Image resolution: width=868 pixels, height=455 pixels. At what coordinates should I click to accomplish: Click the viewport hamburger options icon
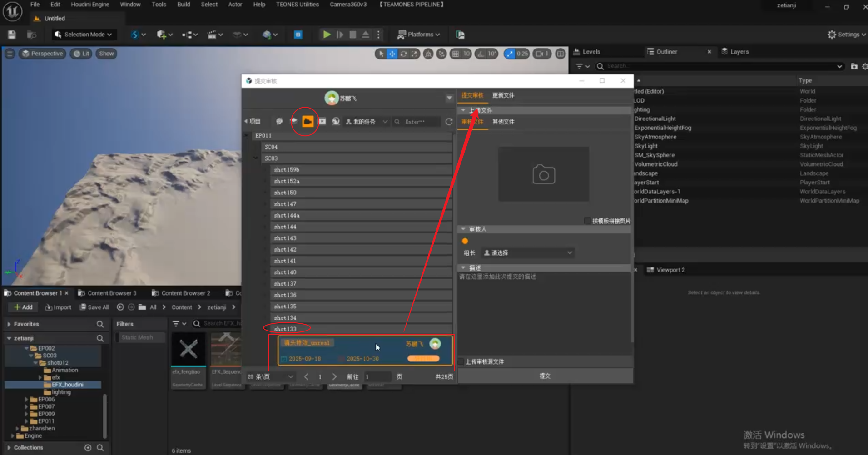[x=10, y=54]
